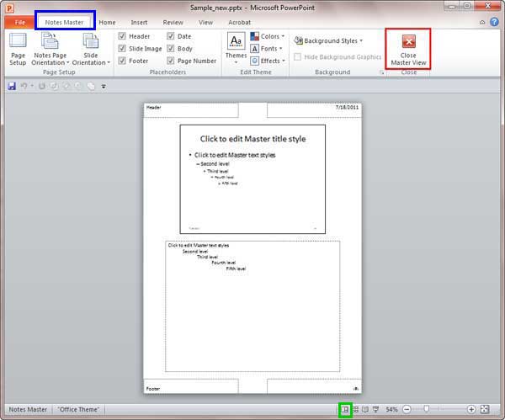The width and height of the screenshot is (505, 420).
Task: Minimize the ribbon with caret icon
Action: click(x=482, y=22)
